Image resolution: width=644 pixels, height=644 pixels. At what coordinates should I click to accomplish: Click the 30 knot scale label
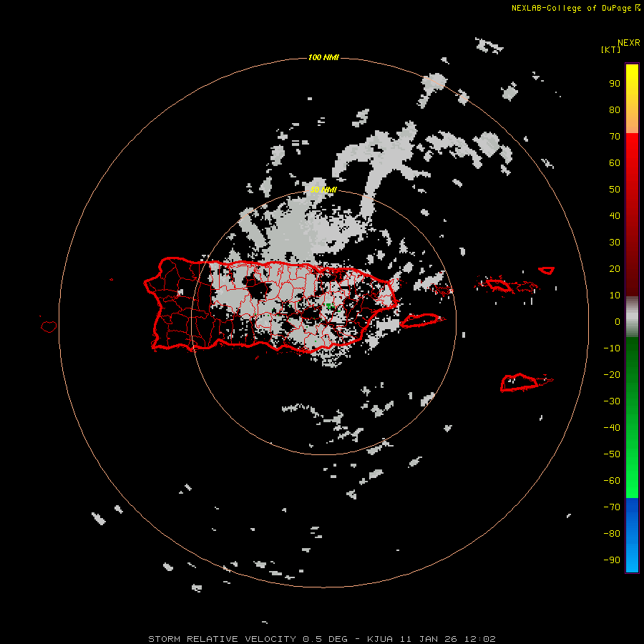[x=615, y=243]
